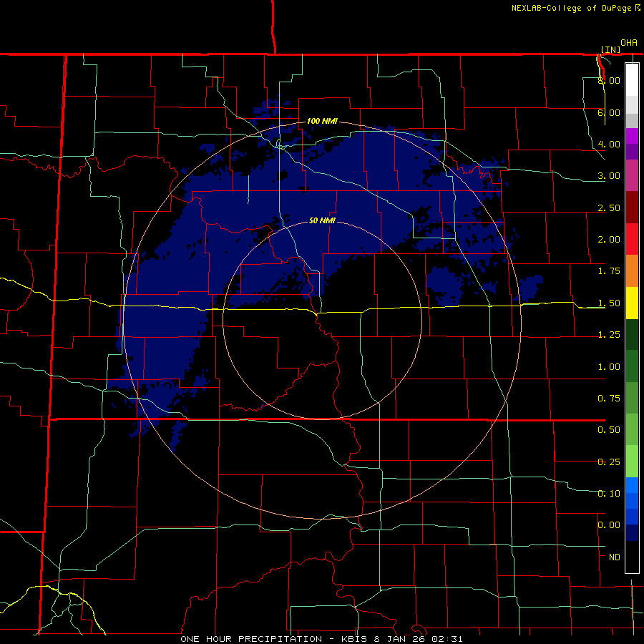Click the 1.75 scale label
This screenshot has height=644, width=644.
(x=609, y=271)
